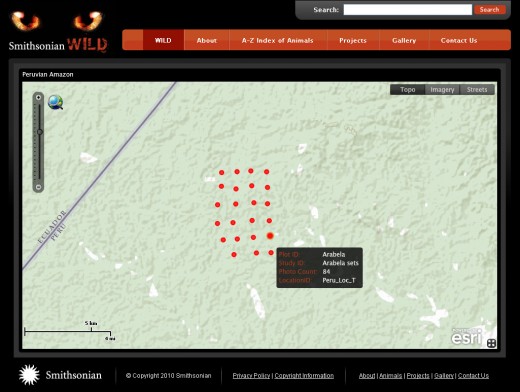Open the Gallery menu item
This screenshot has width=520, height=392.
(404, 40)
